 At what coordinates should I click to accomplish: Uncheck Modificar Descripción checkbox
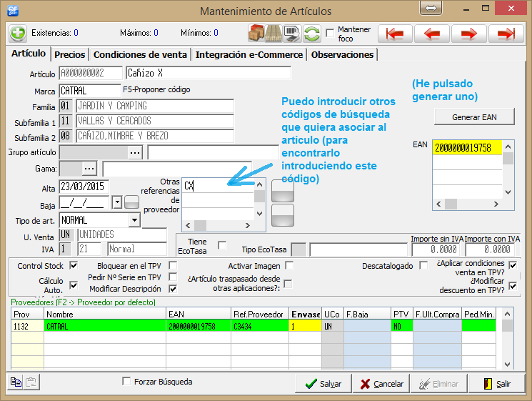[x=173, y=289]
